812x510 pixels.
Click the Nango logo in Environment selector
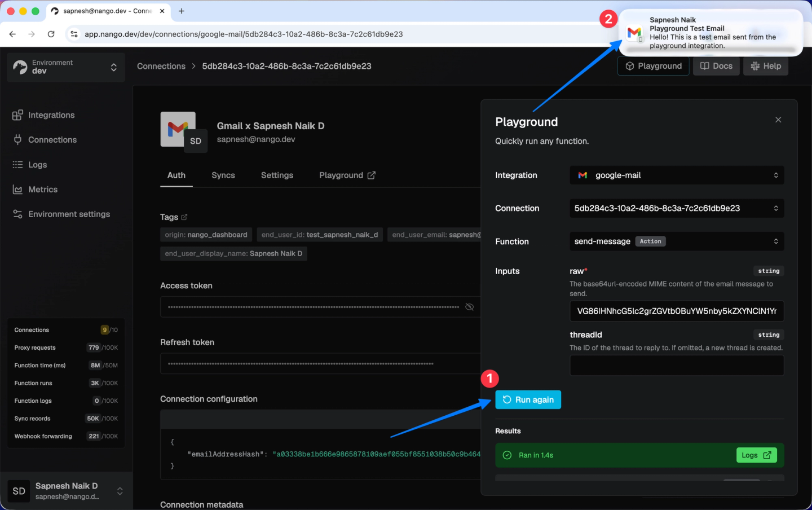point(20,67)
